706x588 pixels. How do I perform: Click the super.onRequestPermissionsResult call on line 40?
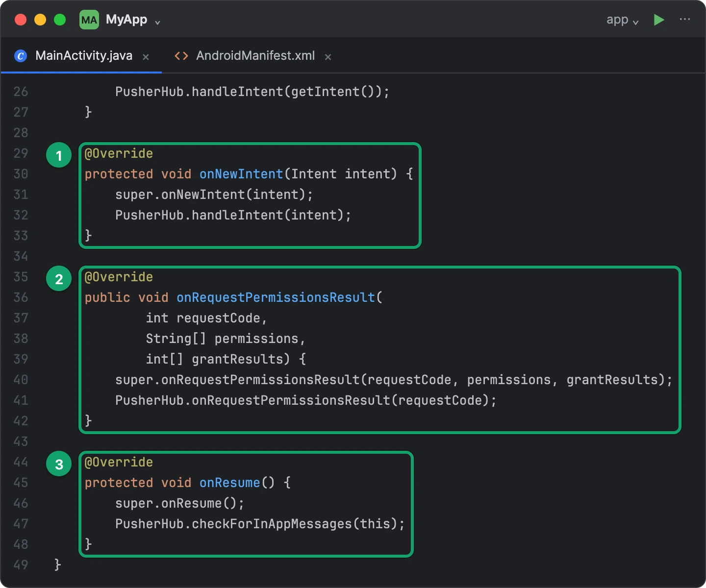coord(394,380)
